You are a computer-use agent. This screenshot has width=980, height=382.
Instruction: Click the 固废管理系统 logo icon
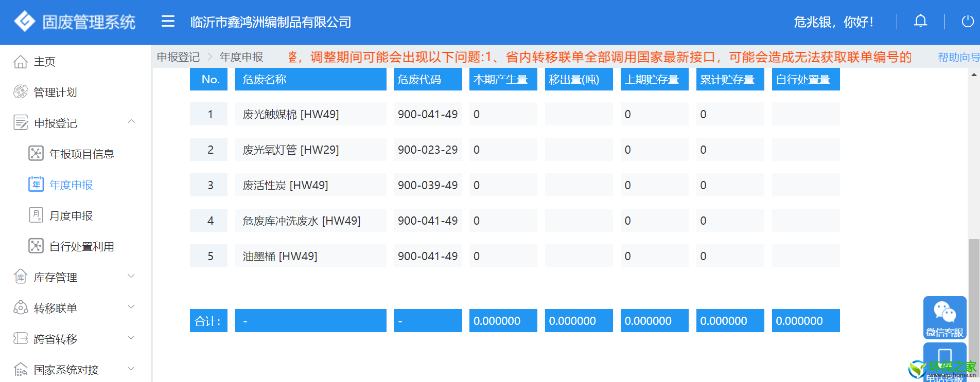pos(24,22)
